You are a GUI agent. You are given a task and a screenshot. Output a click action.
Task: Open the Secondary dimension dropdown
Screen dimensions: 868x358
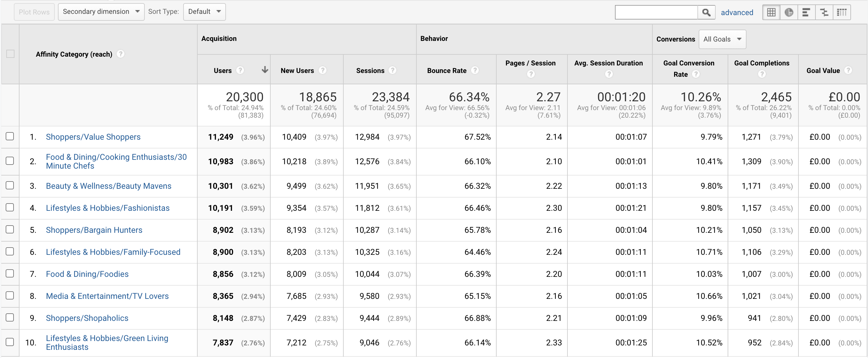(101, 12)
